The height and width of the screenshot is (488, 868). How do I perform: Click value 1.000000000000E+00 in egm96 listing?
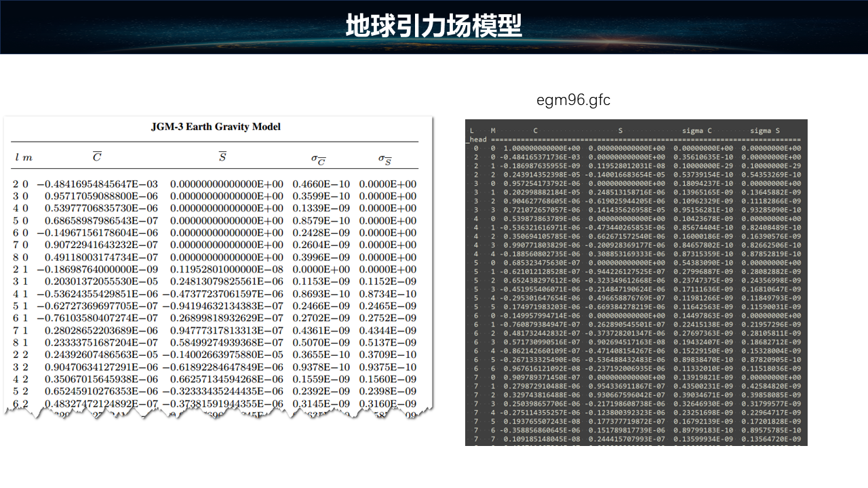point(540,148)
